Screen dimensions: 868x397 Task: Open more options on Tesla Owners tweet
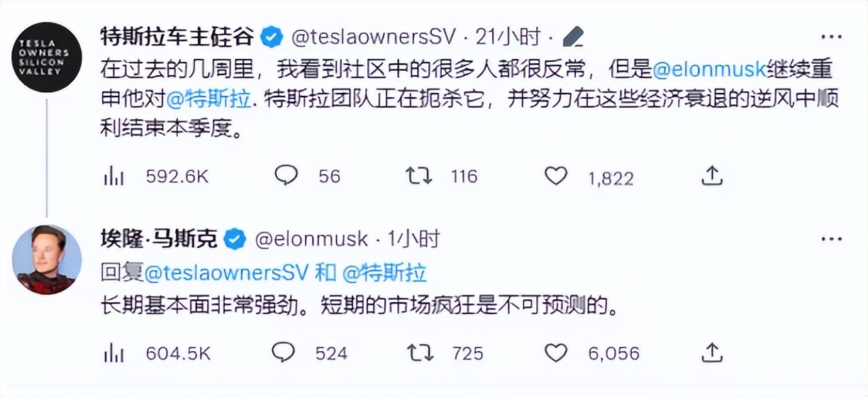point(830,36)
